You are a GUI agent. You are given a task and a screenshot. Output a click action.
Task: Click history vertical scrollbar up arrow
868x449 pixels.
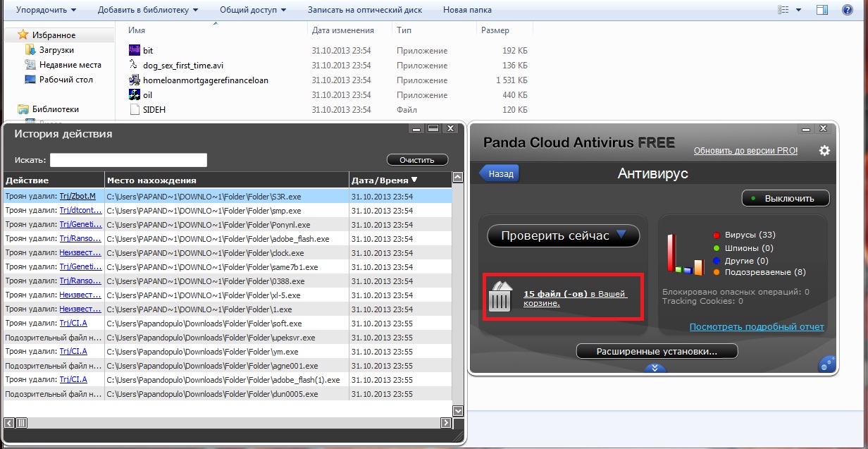point(457,178)
